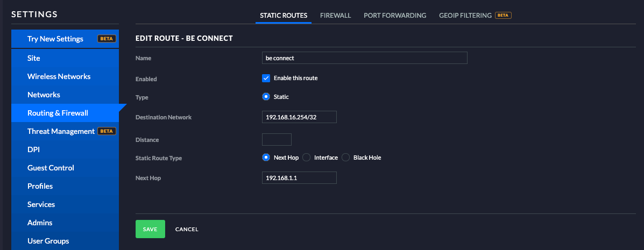
Task: Click the route Name input field
Action: [364, 58]
